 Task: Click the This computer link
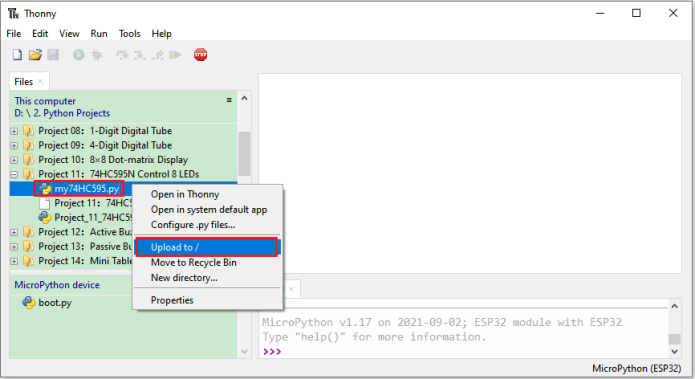tap(45, 101)
